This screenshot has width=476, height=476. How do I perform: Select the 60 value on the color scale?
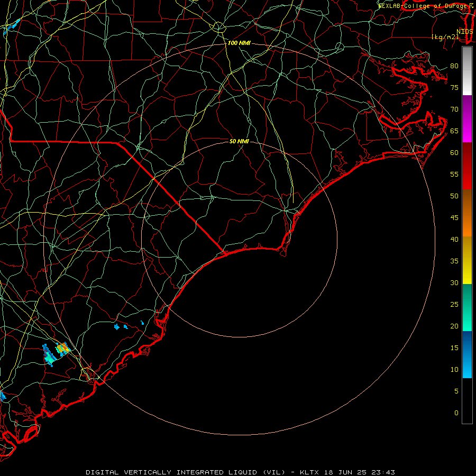(454, 153)
